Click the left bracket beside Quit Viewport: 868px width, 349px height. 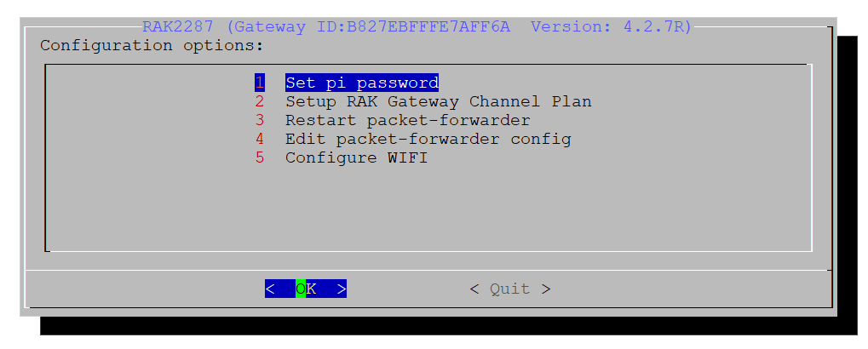tap(474, 289)
